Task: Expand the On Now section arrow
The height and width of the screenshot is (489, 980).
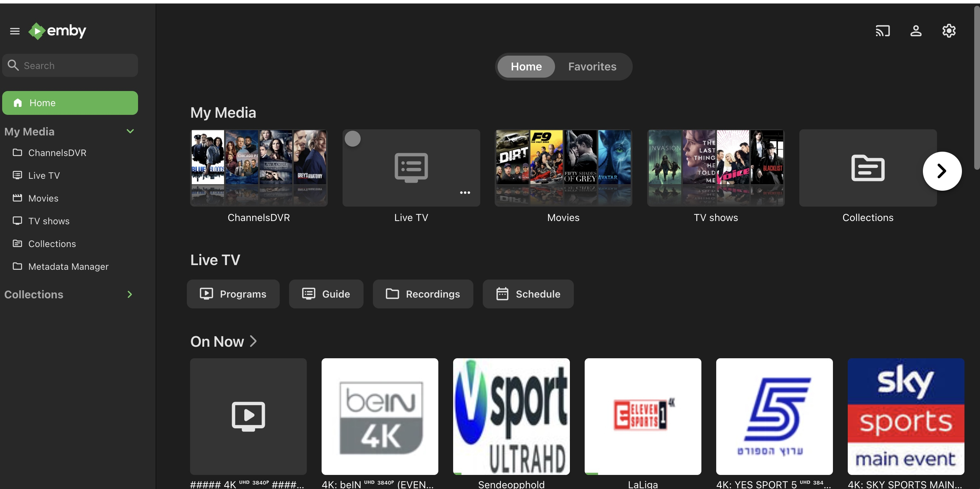Action: click(x=253, y=341)
